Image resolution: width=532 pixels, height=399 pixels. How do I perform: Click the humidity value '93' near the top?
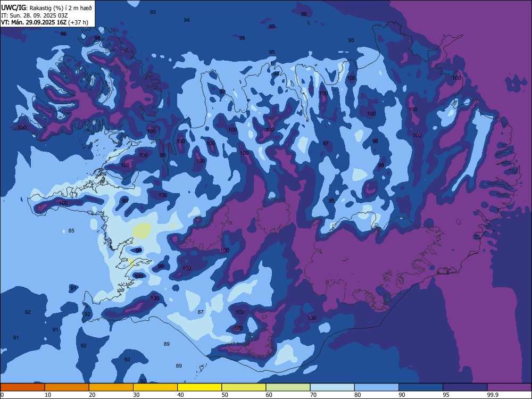(x=153, y=12)
